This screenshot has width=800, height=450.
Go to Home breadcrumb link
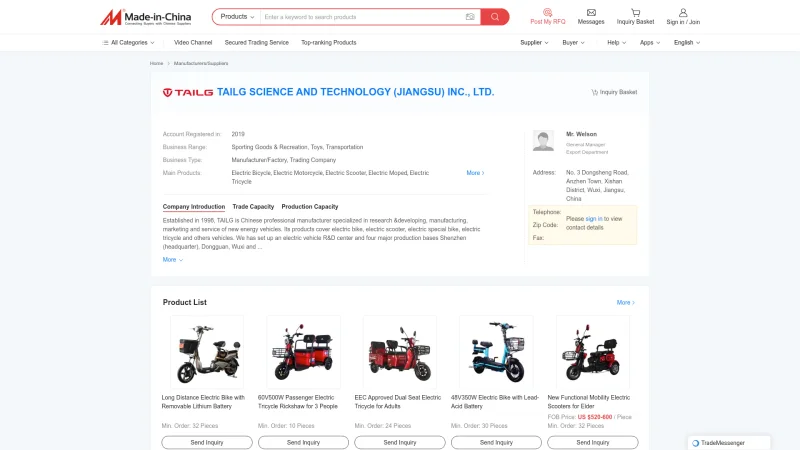pyautogui.click(x=156, y=63)
